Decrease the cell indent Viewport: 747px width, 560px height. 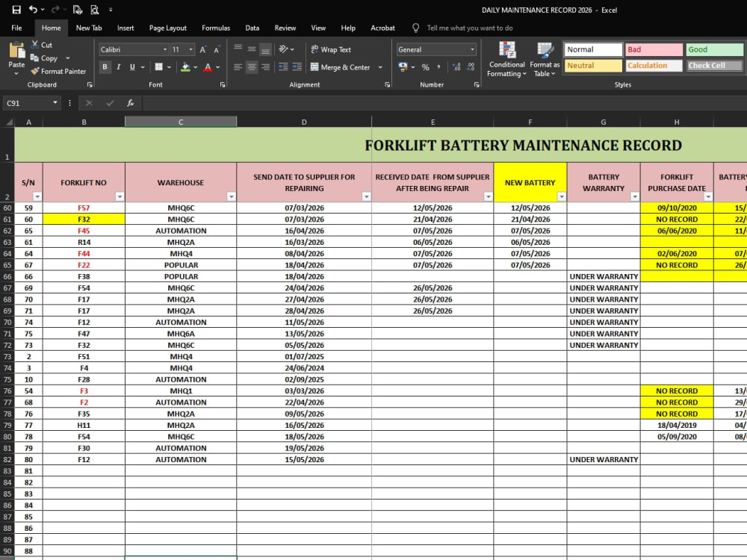[283, 67]
